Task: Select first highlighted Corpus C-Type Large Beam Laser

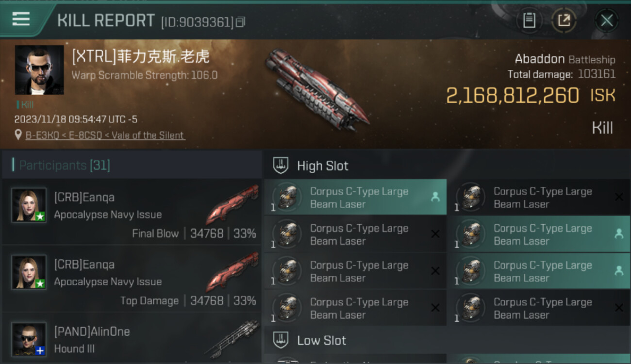Action: (355, 197)
